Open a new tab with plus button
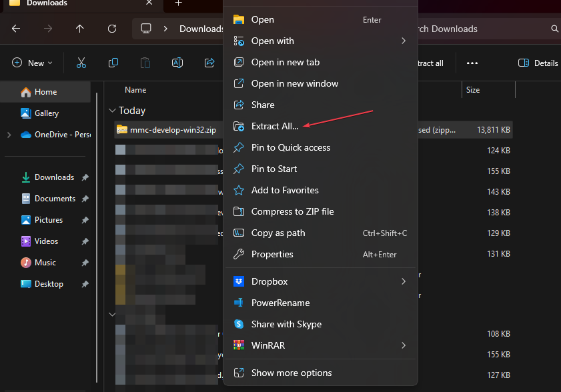561x392 pixels. coord(178,3)
